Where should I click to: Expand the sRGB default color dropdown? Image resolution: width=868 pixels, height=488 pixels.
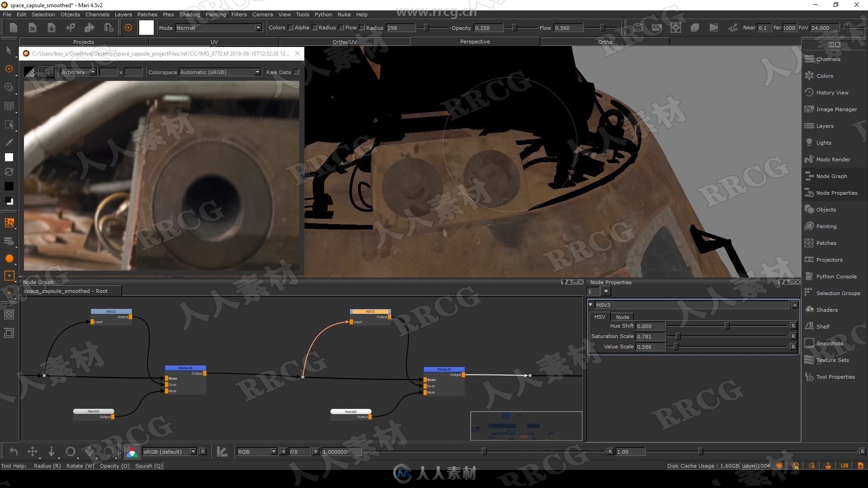194,452
